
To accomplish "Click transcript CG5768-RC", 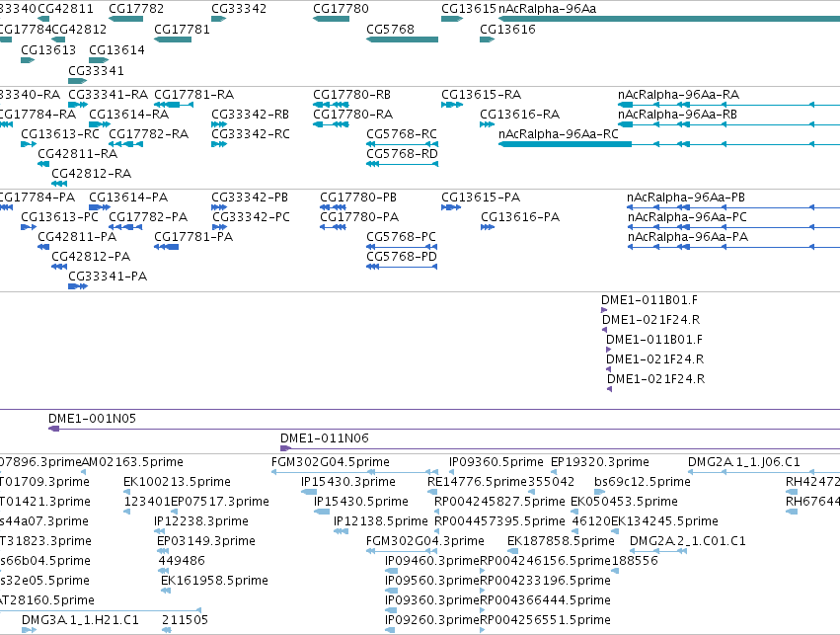I will [402, 134].
